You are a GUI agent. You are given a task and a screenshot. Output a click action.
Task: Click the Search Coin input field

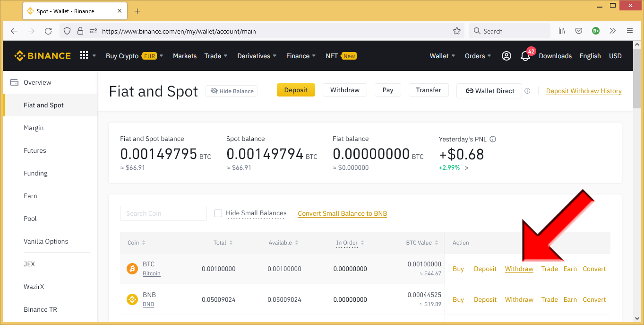coord(163,213)
